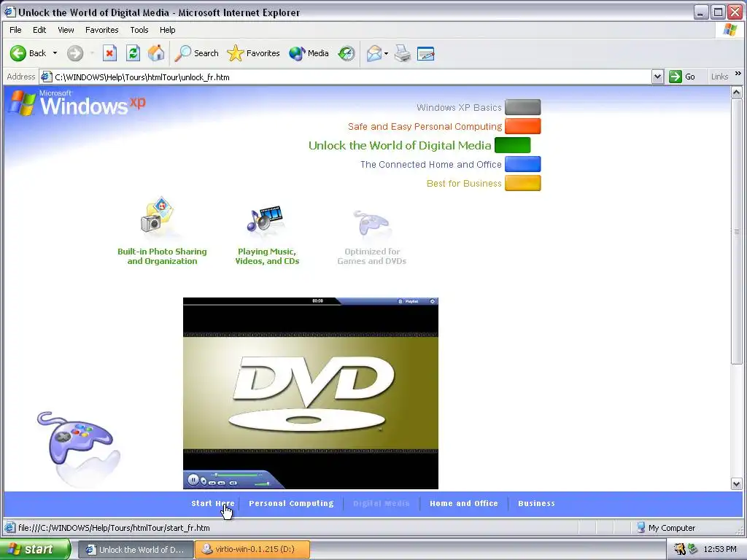Pause the DVD player with round button
Viewport: 747px width, 560px height.
click(193, 480)
